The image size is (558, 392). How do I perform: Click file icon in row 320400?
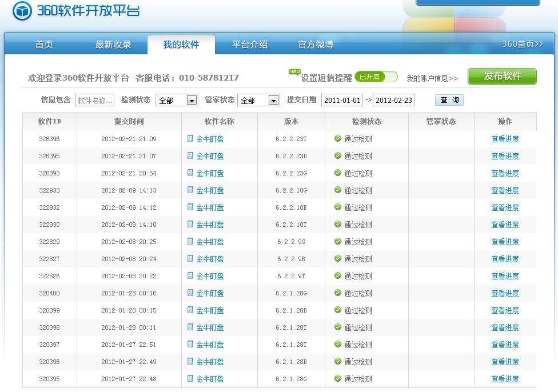click(x=190, y=293)
